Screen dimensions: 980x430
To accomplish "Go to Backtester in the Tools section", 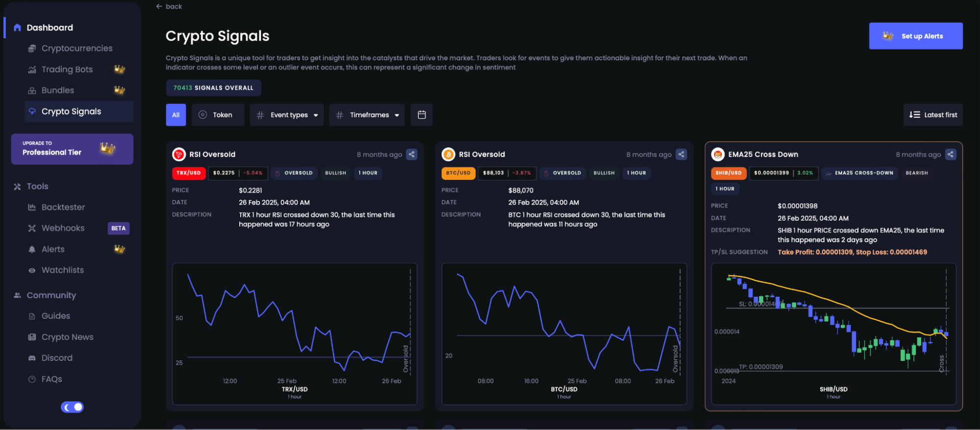I will coord(63,207).
